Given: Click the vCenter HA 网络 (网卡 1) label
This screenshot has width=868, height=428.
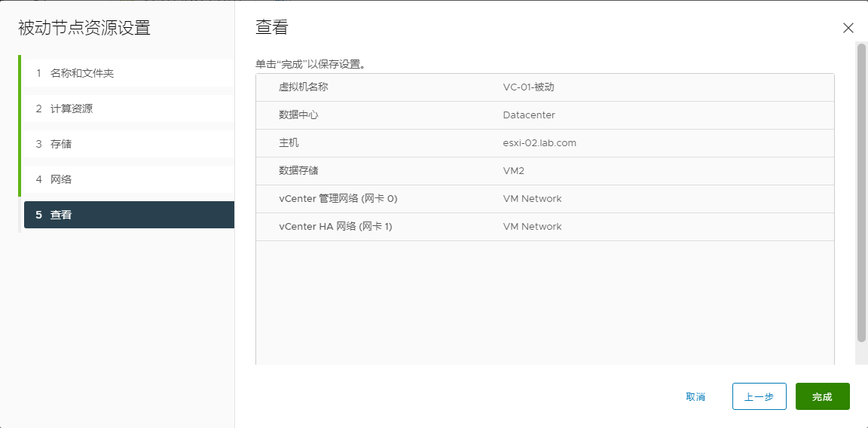Looking at the screenshot, I should coord(335,227).
